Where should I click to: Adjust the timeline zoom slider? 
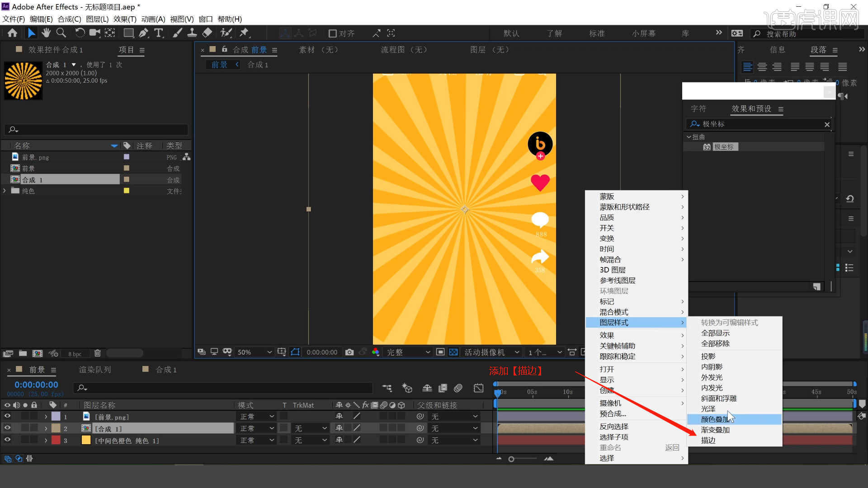(x=511, y=459)
